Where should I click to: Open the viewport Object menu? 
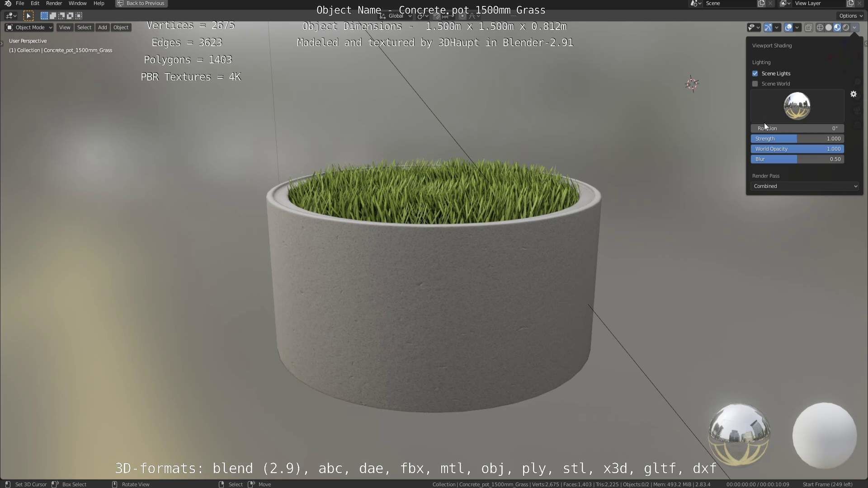(121, 28)
